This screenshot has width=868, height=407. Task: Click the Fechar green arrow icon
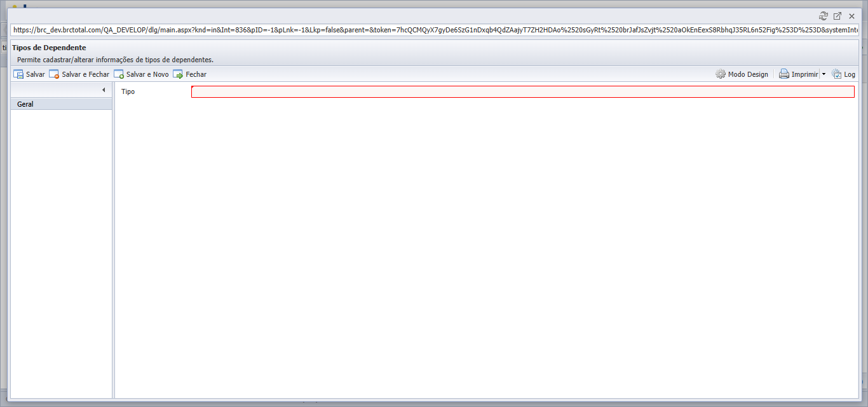click(178, 74)
